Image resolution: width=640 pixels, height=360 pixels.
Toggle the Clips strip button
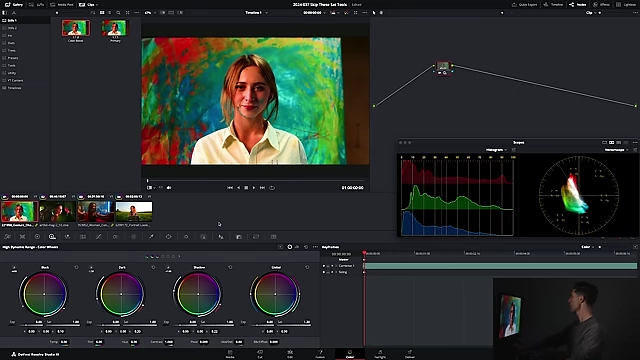pos(87,4)
